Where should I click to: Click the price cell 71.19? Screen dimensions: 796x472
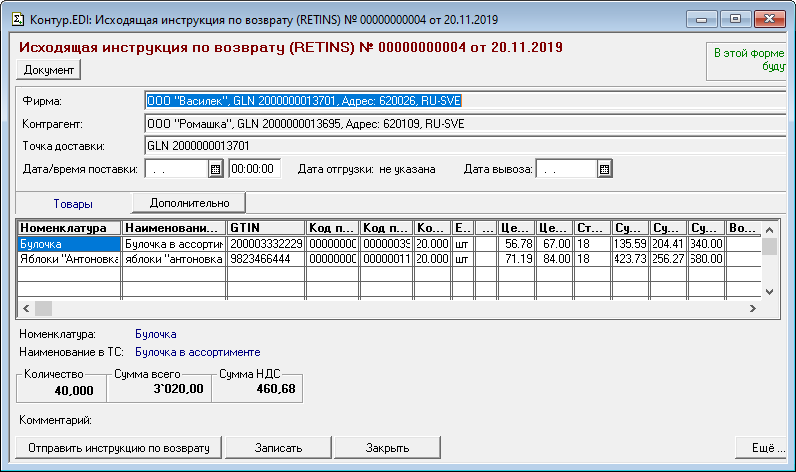516,259
